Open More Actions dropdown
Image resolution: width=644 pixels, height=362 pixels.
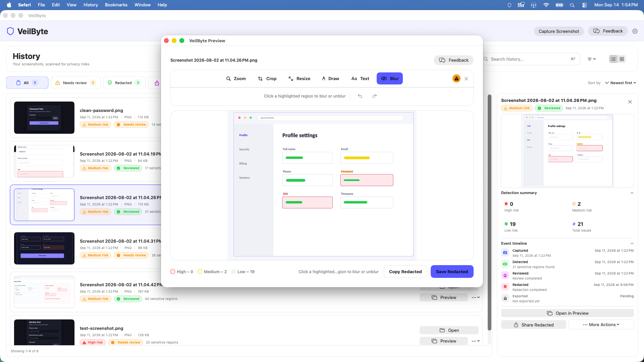click(601, 324)
